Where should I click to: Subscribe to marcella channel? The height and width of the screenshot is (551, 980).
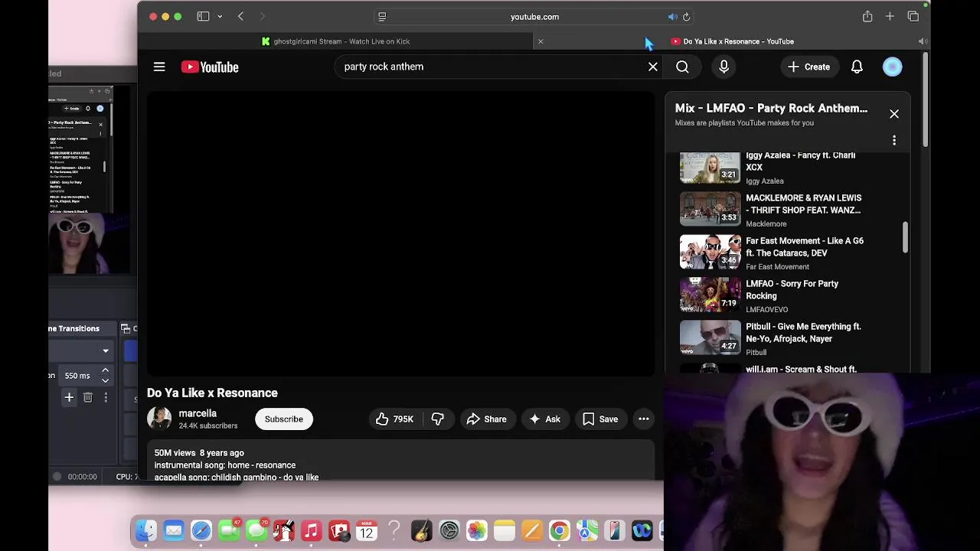284,419
